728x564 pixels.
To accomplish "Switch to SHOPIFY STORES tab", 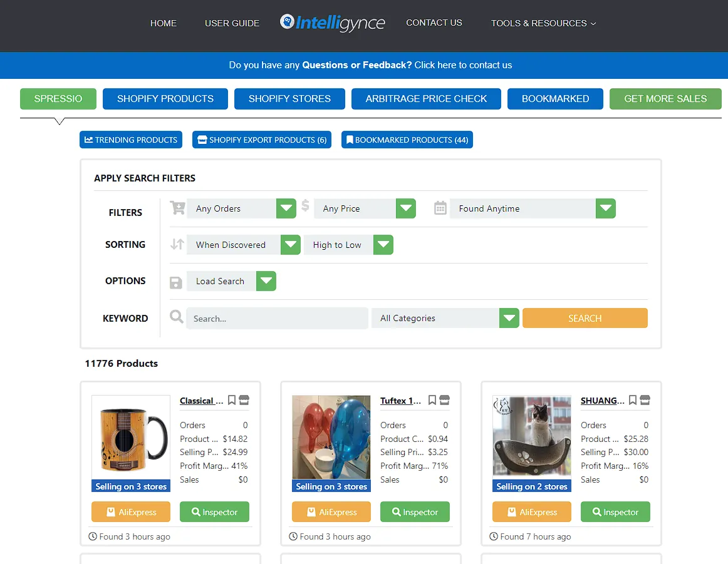I will pyautogui.click(x=289, y=99).
